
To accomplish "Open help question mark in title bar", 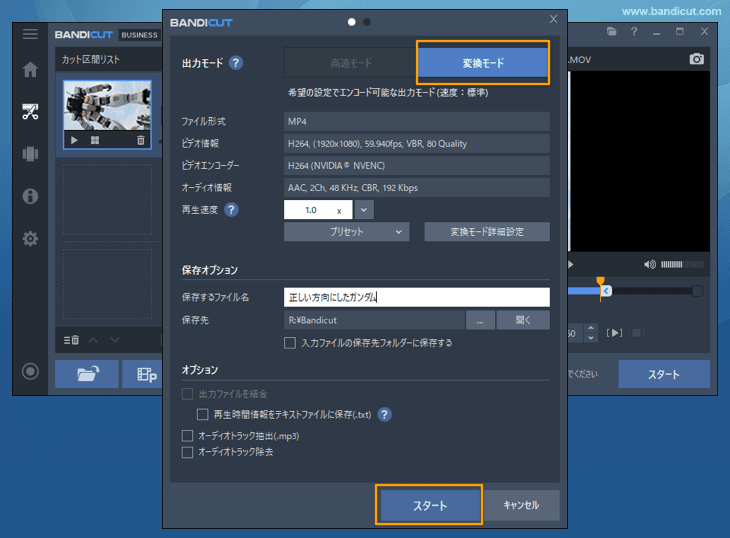I will click(634, 32).
